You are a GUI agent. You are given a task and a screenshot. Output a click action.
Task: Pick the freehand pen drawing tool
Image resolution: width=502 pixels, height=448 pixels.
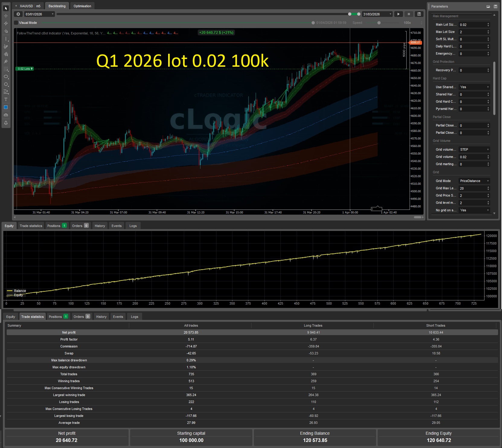(6, 46)
